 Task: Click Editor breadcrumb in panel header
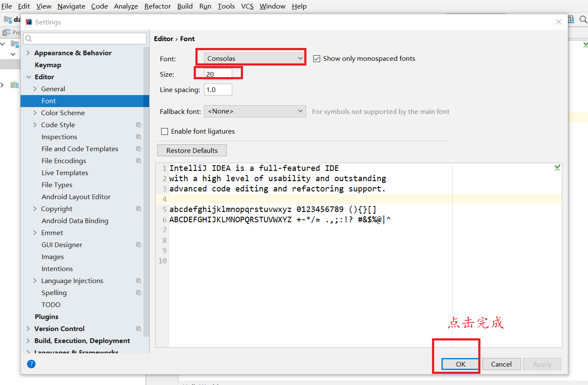pos(164,39)
